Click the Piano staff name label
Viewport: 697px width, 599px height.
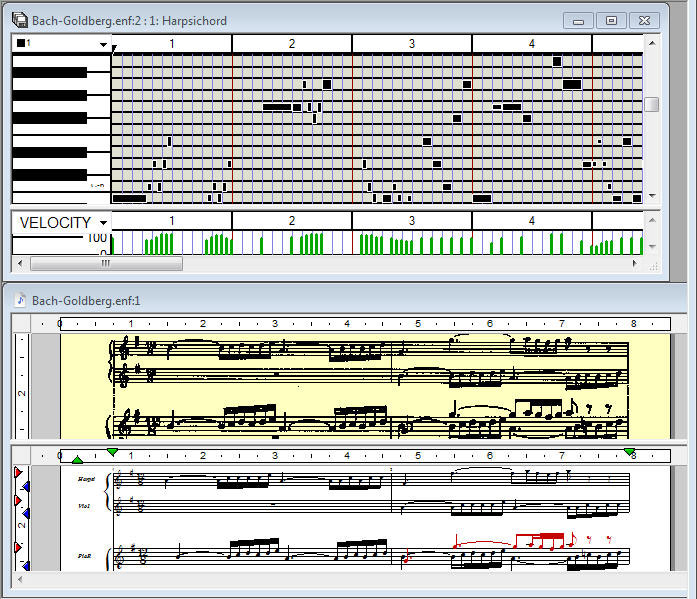click(84, 556)
